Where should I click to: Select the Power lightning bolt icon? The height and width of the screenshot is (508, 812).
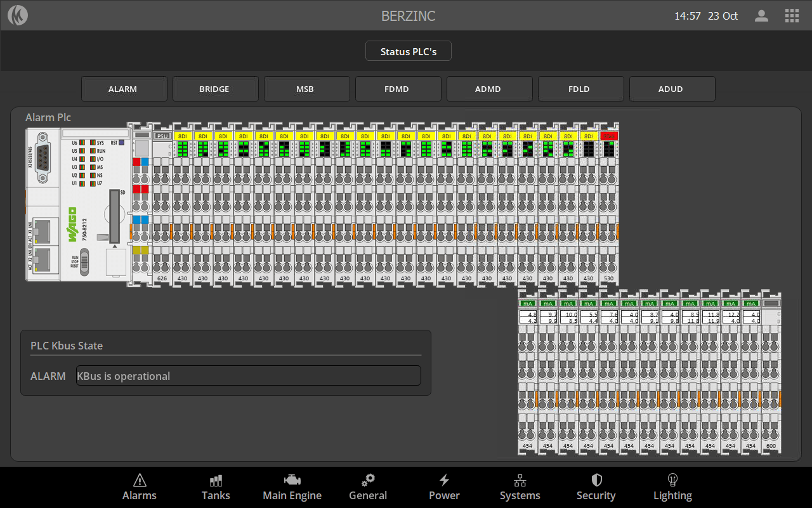tap(444, 480)
